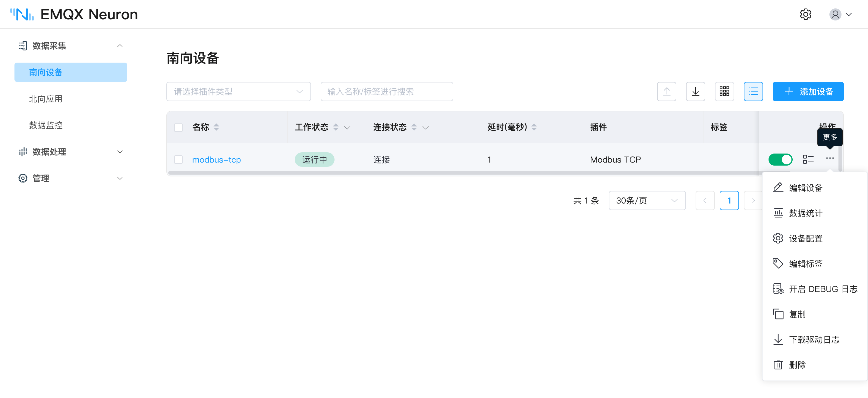Sort by delay (毫秒) column arrows
This screenshot has width=868, height=398.
pos(534,127)
